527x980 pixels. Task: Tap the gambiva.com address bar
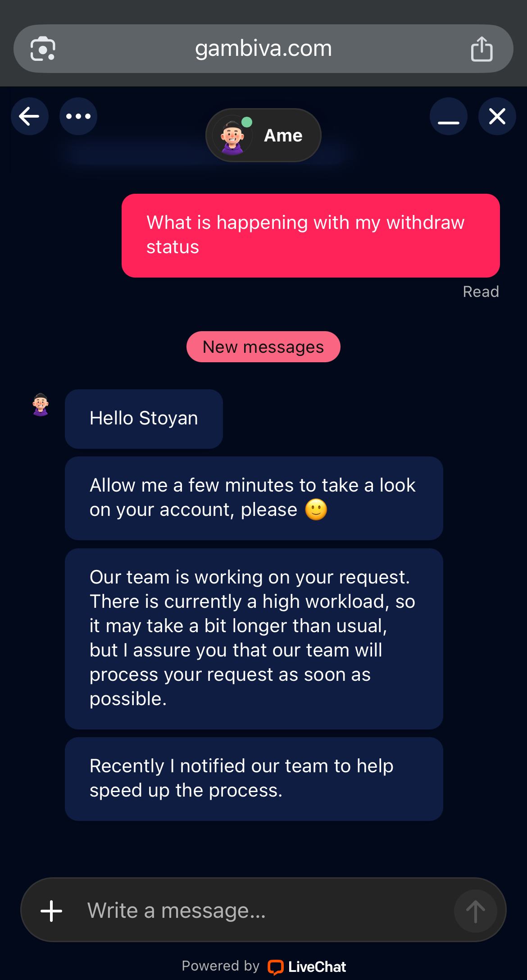click(263, 49)
